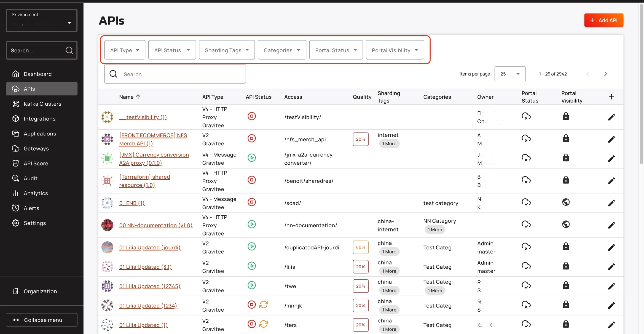644x334 pixels.
Task: Expand the API Type filter dropdown
Action: point(125,50)
